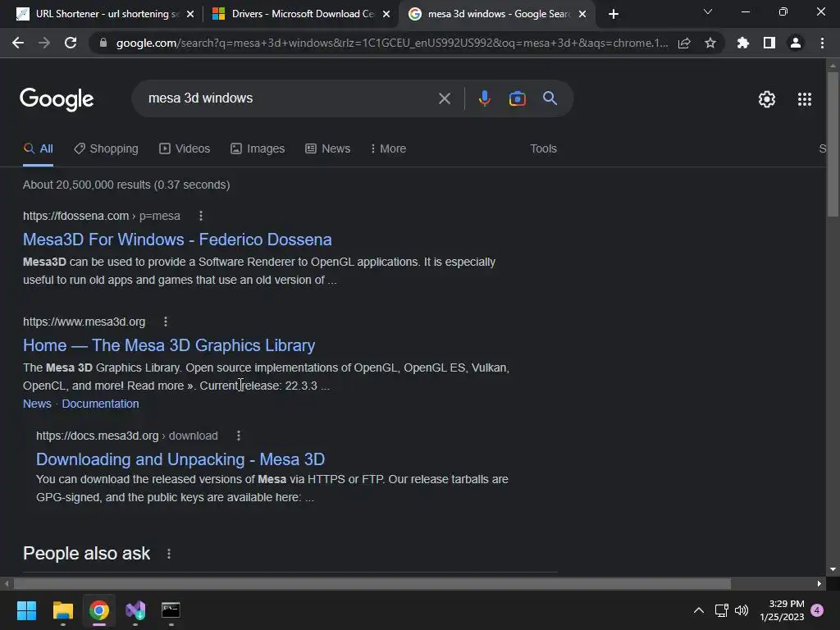Open the taskbar clock and date
This screenshot has height=630, width=840.
[x=782, y=610]
